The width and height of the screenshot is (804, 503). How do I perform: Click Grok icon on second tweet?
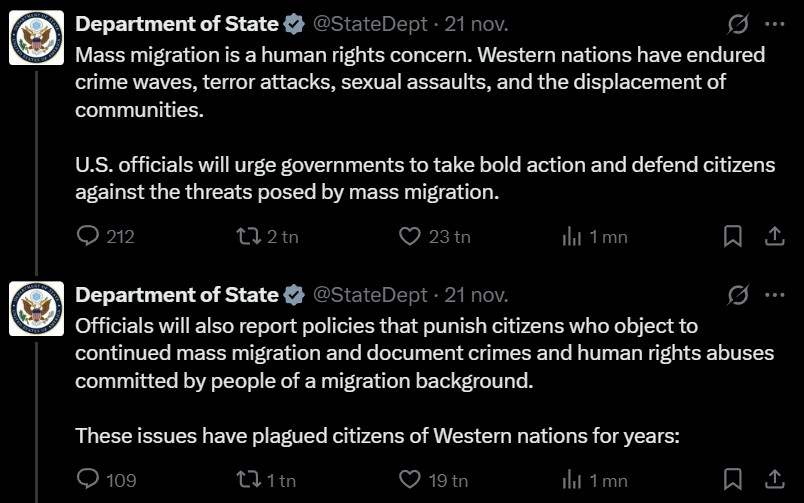(x=740, y=295)
